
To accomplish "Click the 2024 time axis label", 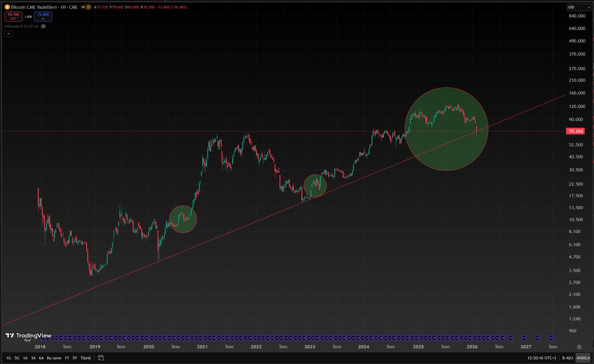I will (x=364, y=347).
